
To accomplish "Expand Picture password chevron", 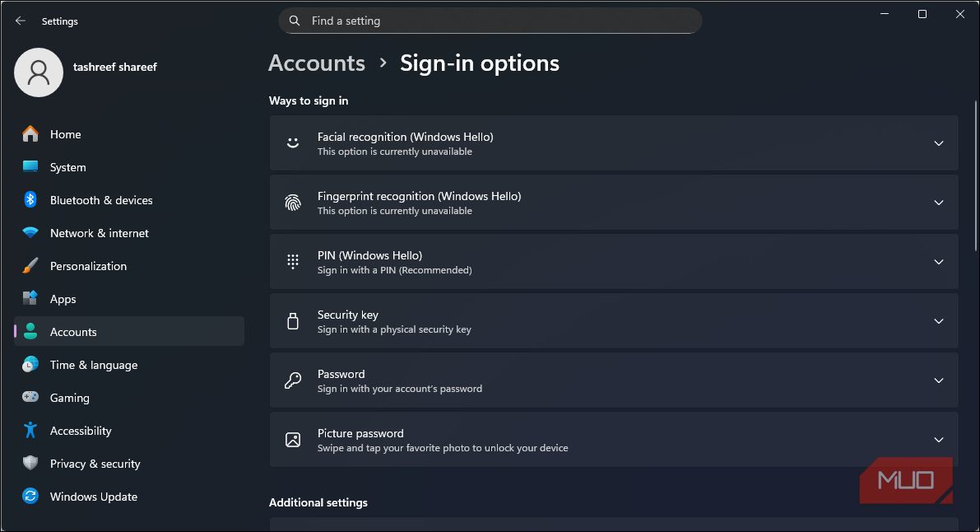I will coord(938,440).
